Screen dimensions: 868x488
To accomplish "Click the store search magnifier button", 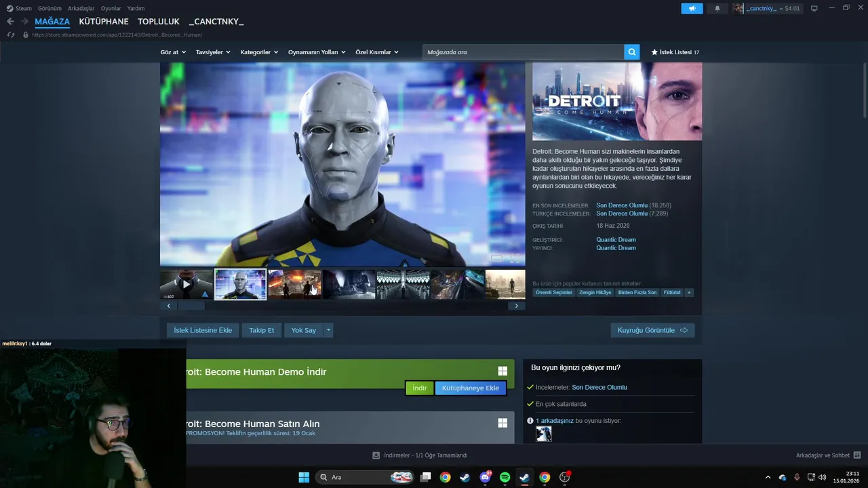I will (x=632, y=52).
